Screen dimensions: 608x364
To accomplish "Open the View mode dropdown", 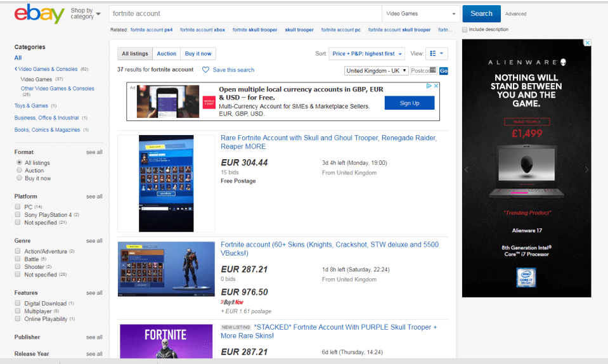I will pyautogui.click(x=437, y=53).
